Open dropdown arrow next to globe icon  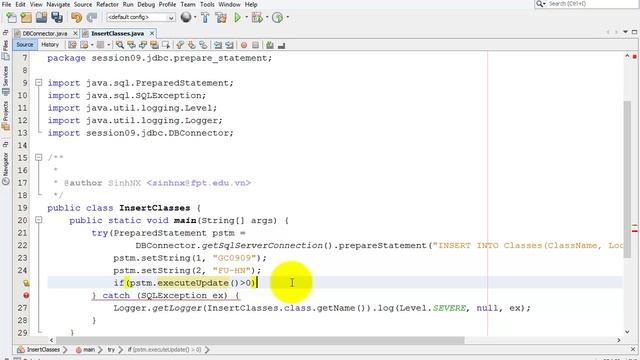[x=195, y=17]
